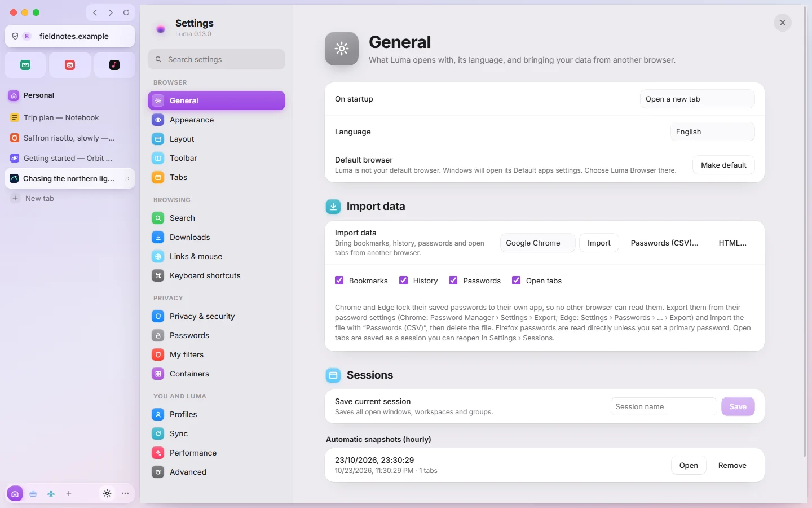This screenshot has width=812, height=508.
Task: Go back with the back arrow
Action: (95, 12)
